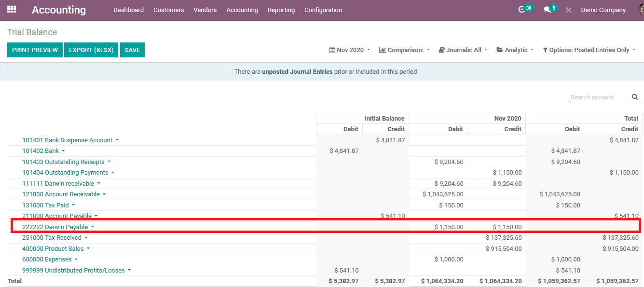644x287 pixels.
Task: Focus the Search account field
Action: click(x=600, y=97)
